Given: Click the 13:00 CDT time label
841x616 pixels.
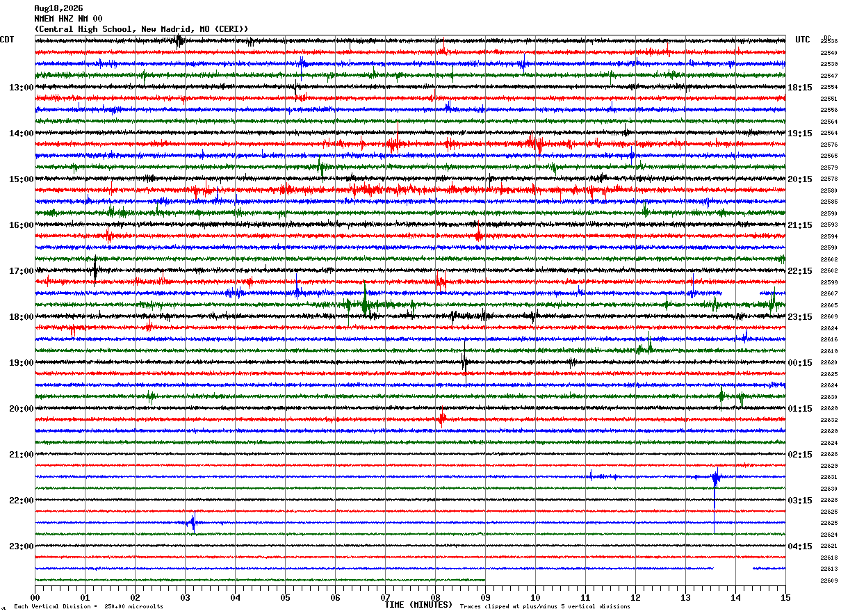Looking at the screenshot, I should pos(21,88).
